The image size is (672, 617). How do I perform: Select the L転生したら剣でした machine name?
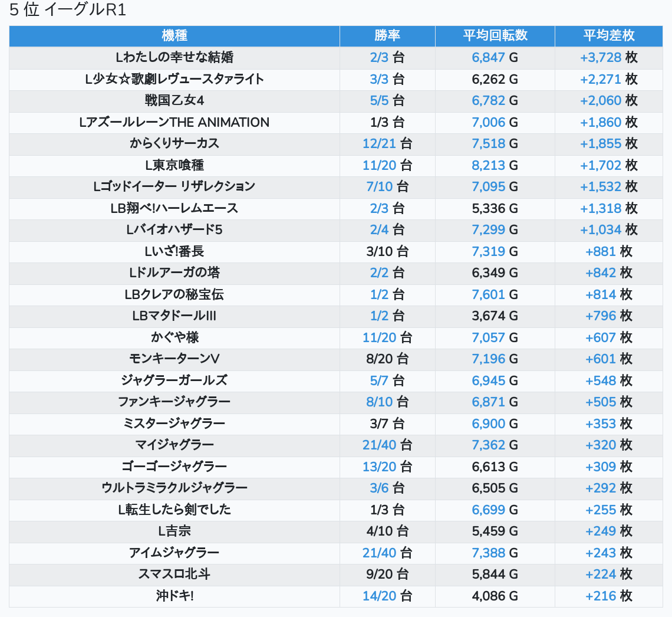(174, 510)
